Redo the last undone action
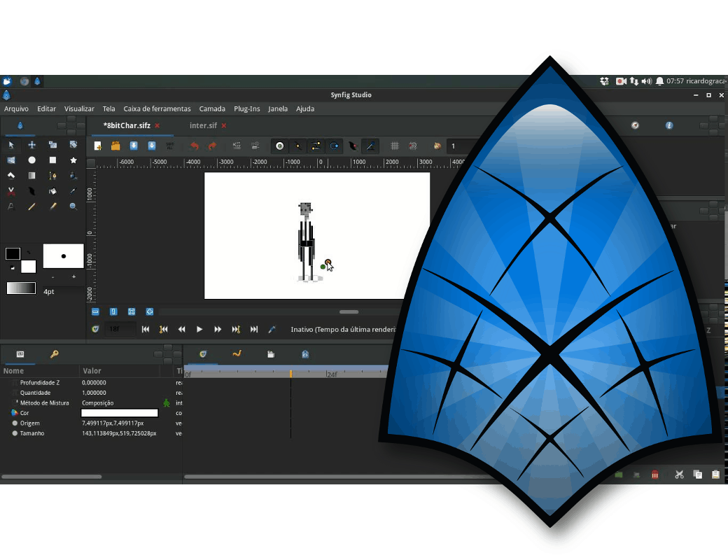Image resolution: width=728 pixels, height=560 pixels. tap(212, 146)
